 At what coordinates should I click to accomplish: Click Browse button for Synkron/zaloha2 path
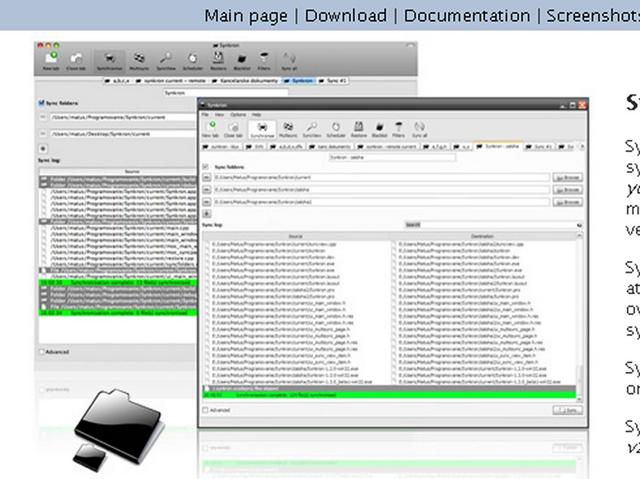(568, 202)
